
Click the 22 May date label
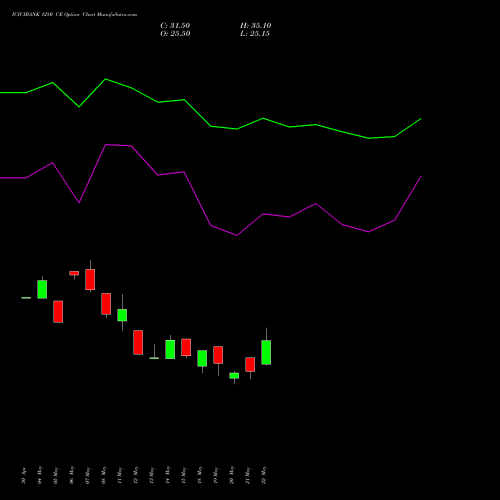click(264, 475)
